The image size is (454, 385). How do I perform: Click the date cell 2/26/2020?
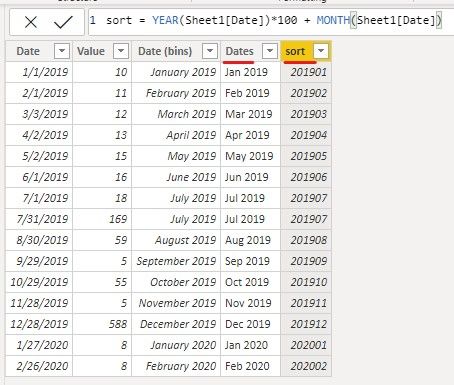(39, 366)
